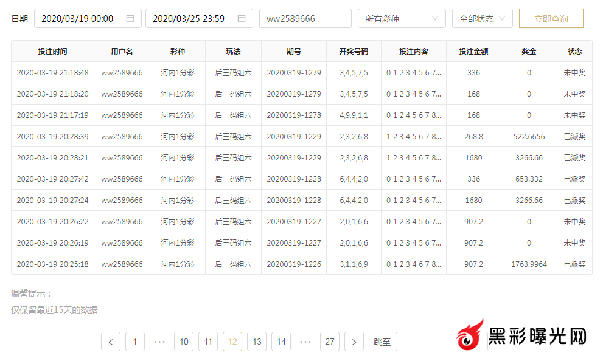Screen dimensions: 603x364
Task: Click the 跳至 page jump input box
Action: click(x=426, y=342)
